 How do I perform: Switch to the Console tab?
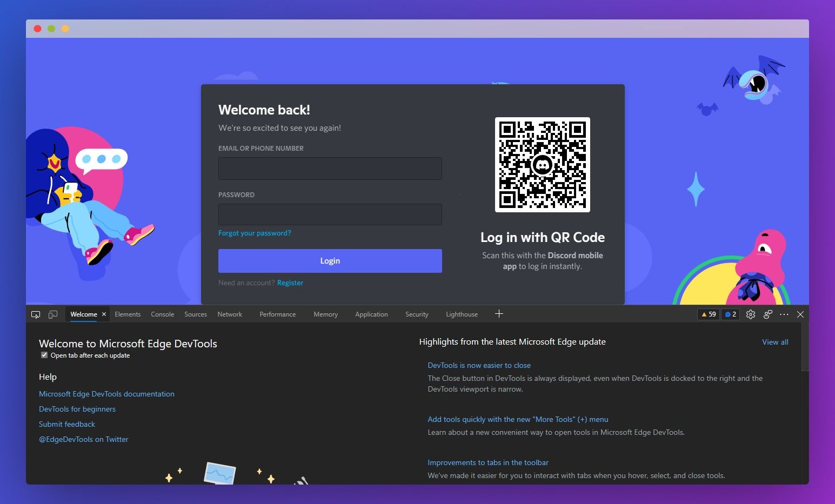[x=163, y=314]
